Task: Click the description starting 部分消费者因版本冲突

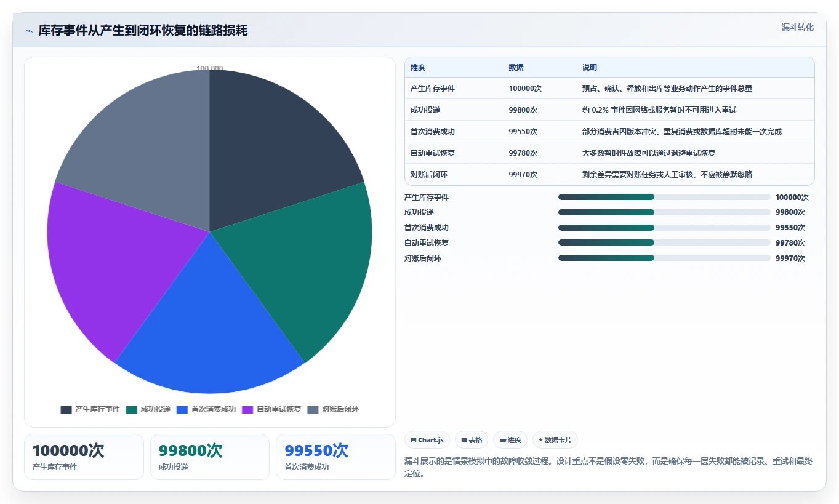Action: (682, 132)
